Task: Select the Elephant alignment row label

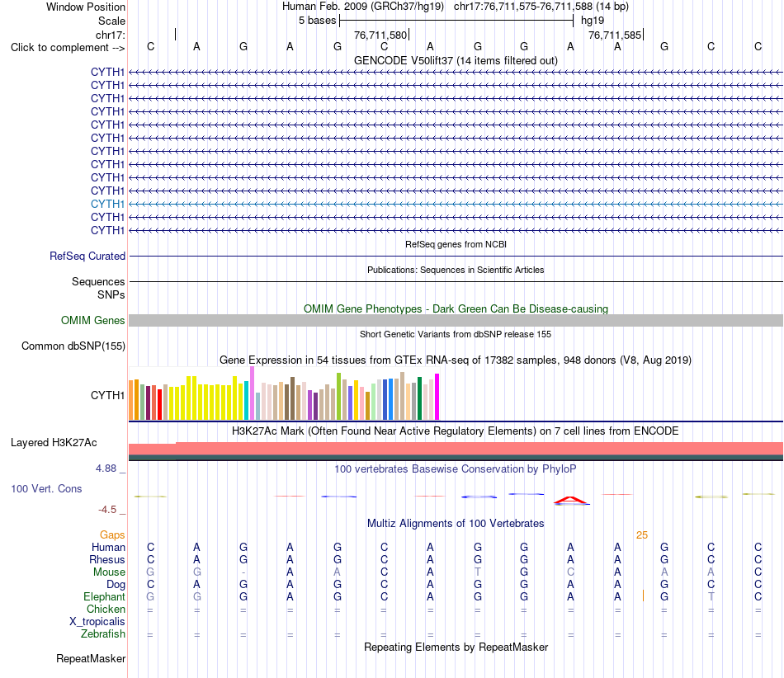Action: coord(104,596)
